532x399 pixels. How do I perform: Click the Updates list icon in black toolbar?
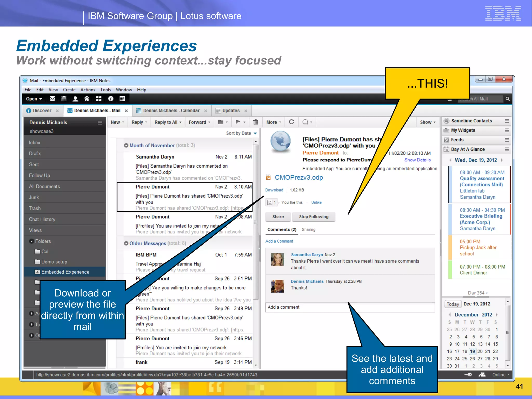tap(122, 99)
